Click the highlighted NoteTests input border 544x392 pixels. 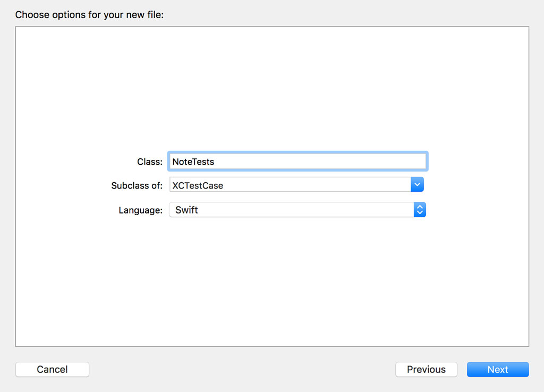click(297, 161)
